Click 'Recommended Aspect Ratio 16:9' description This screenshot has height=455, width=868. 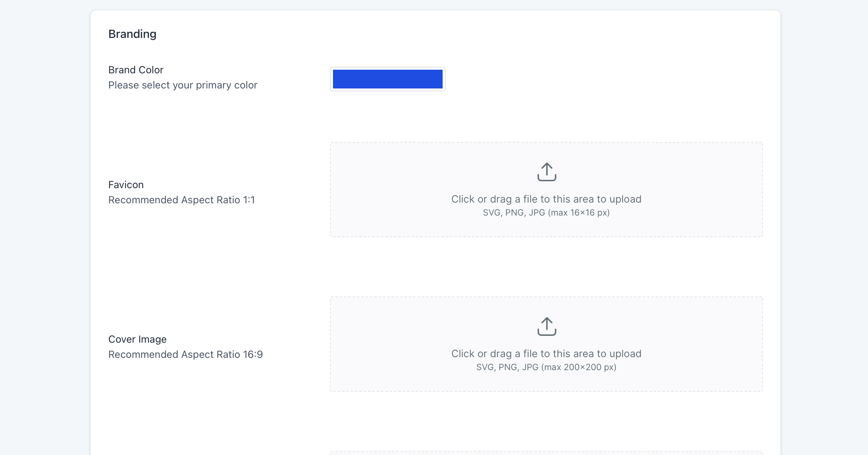click(185, 354)
